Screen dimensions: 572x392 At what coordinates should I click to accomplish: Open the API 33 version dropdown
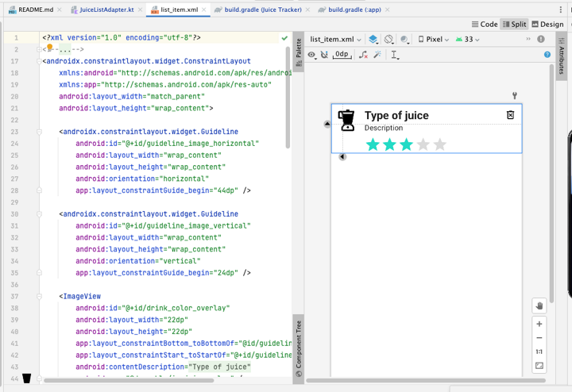click(x=467, y=39)
